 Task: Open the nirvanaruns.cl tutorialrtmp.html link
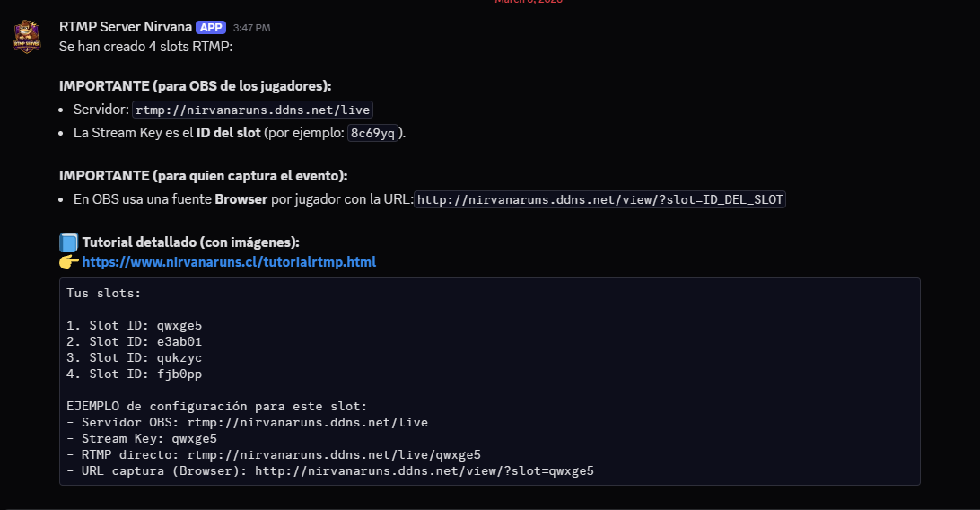229,262
